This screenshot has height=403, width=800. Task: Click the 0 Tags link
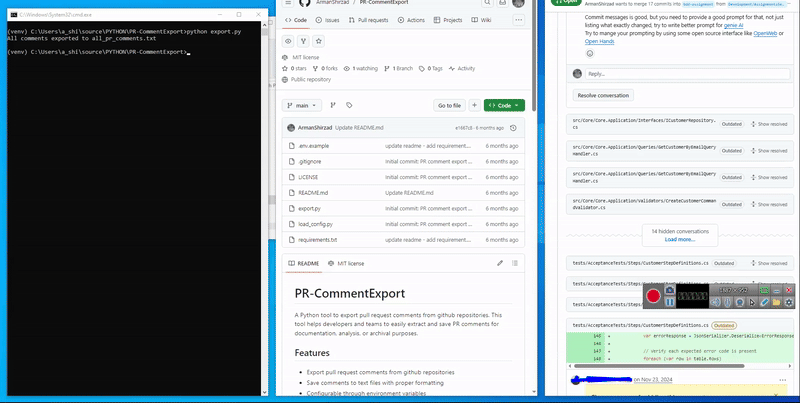coord(431,68)
